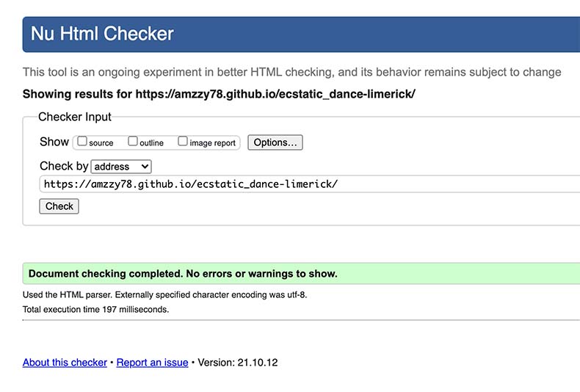Follow the Report an issue link
Screen dimensions: 580x392
pyautogui.click(x=153, y=363)
